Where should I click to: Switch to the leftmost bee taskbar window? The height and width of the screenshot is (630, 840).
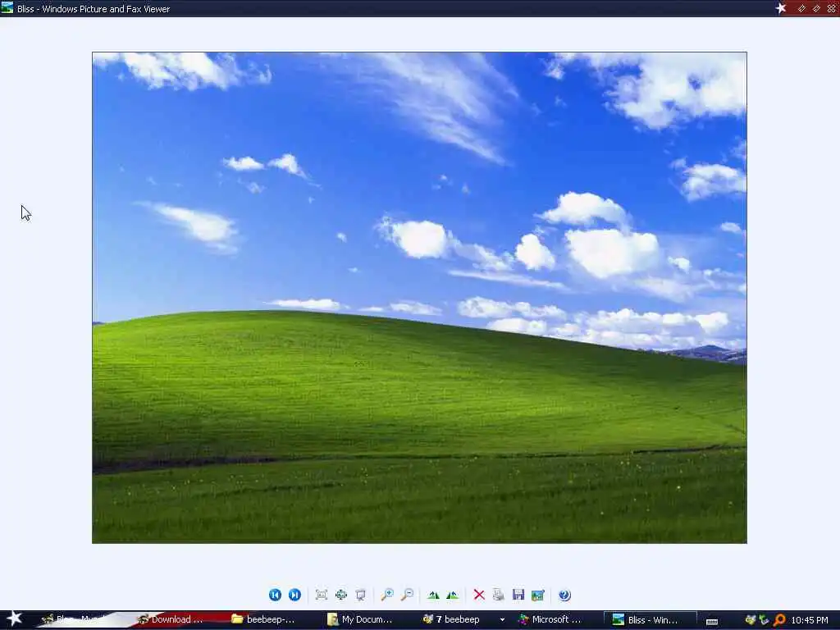tap(81, 619)
